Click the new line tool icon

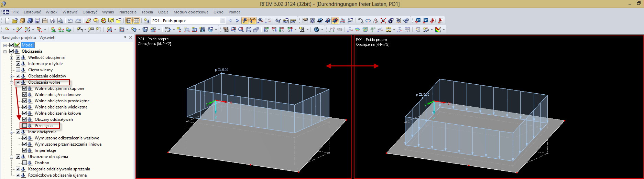[19, 30]
